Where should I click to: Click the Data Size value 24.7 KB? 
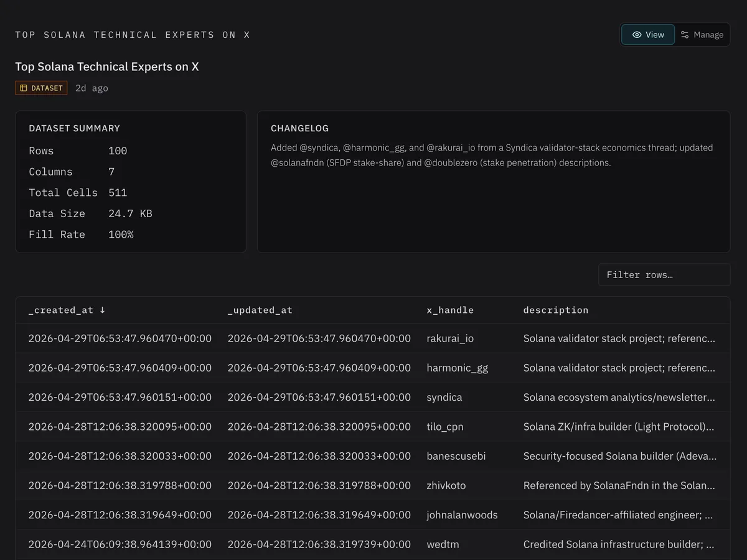[130, 213]
